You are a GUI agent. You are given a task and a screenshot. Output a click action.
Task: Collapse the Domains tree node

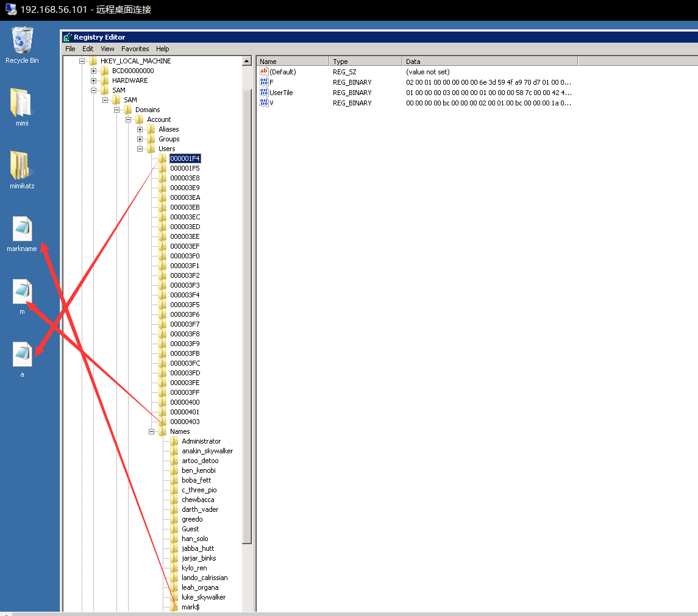(x=116, y=110)
